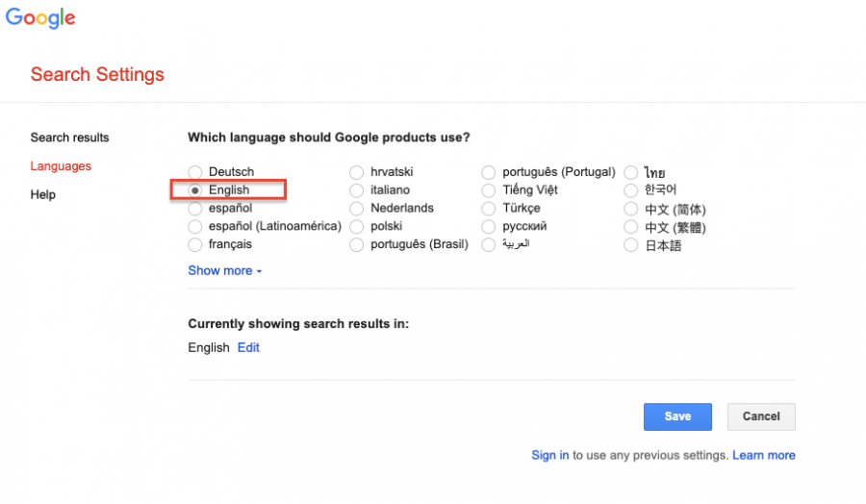The height and width of the screenshot is (504, 866).
Task: Select the français radio button
Action: [x=195, y=244]
